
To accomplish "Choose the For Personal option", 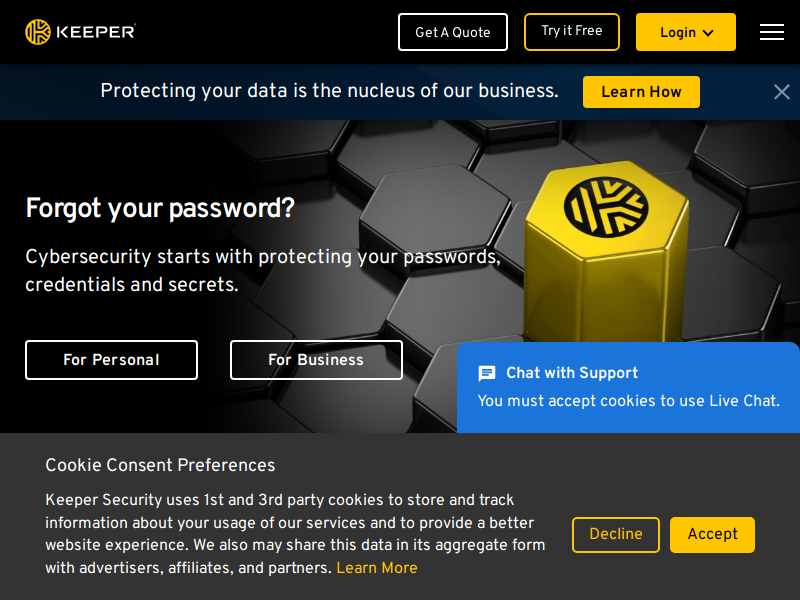I will tap(111, 360).
